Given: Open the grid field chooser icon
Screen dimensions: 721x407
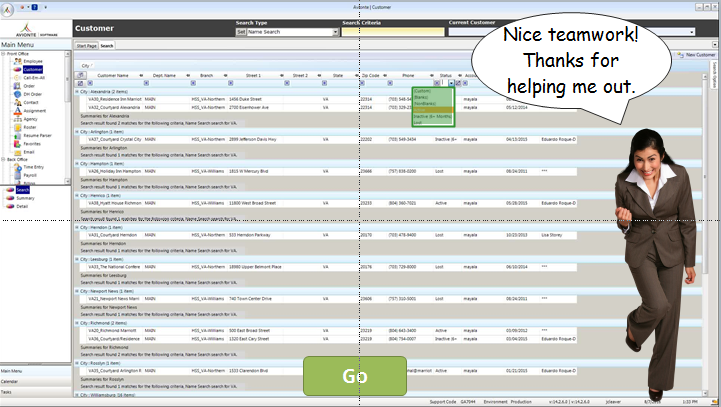Looking at the screenshot, I should click(x=81, y=75).
